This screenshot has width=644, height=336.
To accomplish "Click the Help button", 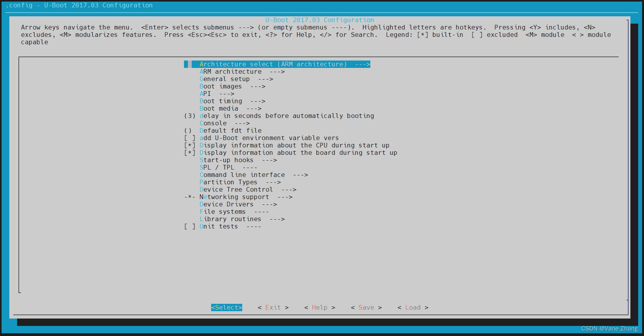I will pyautogui.click(x=320, y=307).
